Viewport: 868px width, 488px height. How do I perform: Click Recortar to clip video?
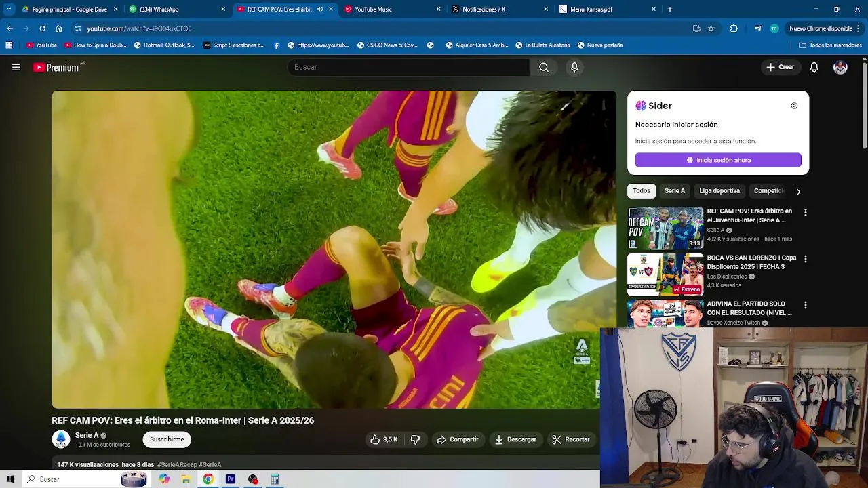[x=572, y=439]
